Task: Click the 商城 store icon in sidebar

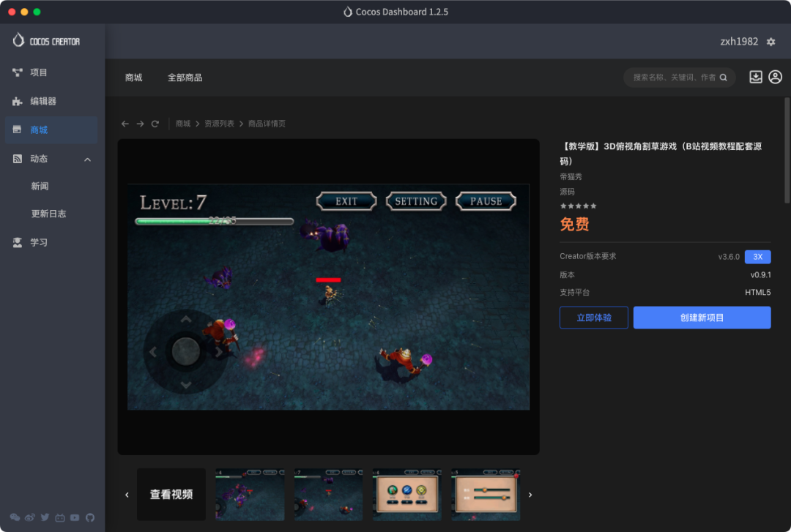Action: click(17, 130)
